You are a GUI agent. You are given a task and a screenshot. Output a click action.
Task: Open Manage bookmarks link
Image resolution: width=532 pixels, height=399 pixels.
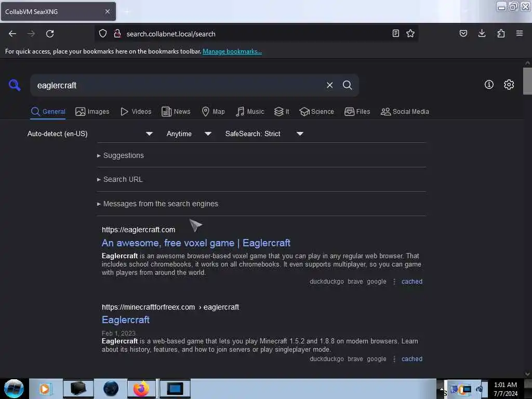232,51
